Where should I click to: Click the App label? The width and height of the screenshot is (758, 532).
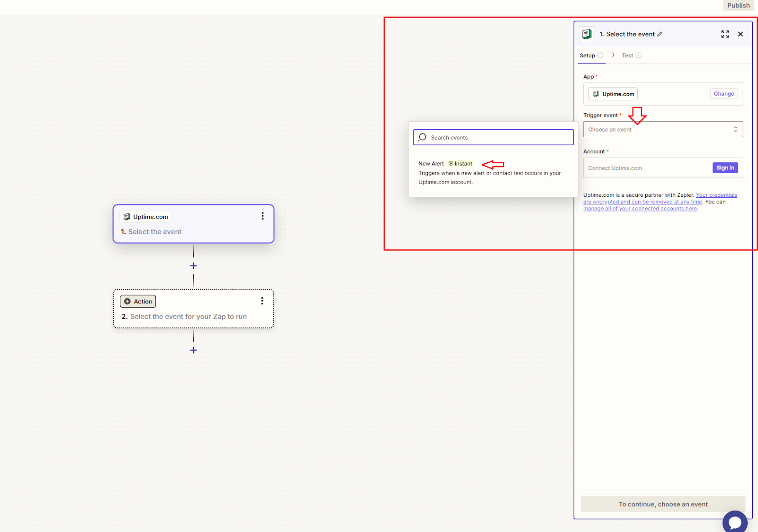[588, 77]
